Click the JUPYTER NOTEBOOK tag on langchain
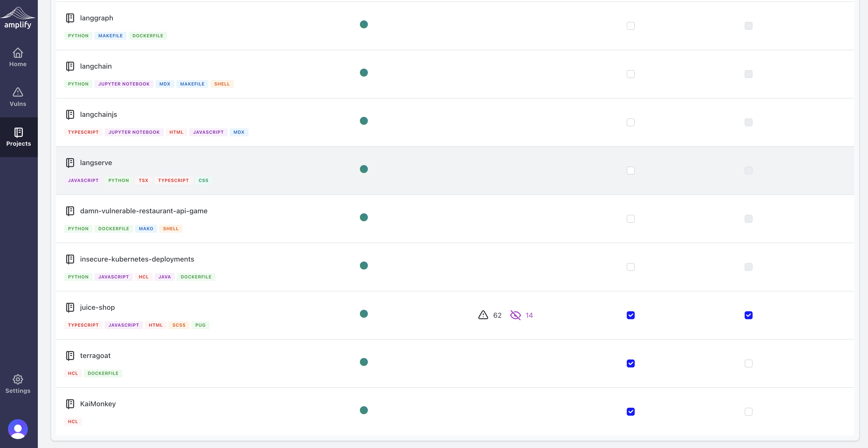Screen dimensions: 868x448 pyautogui.click(x=124, y=84)
